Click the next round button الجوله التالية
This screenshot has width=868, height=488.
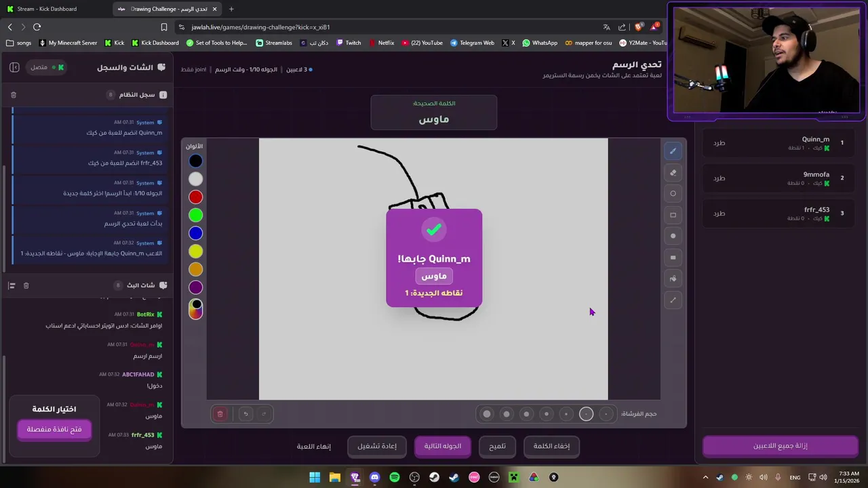(x=443, y=446)
